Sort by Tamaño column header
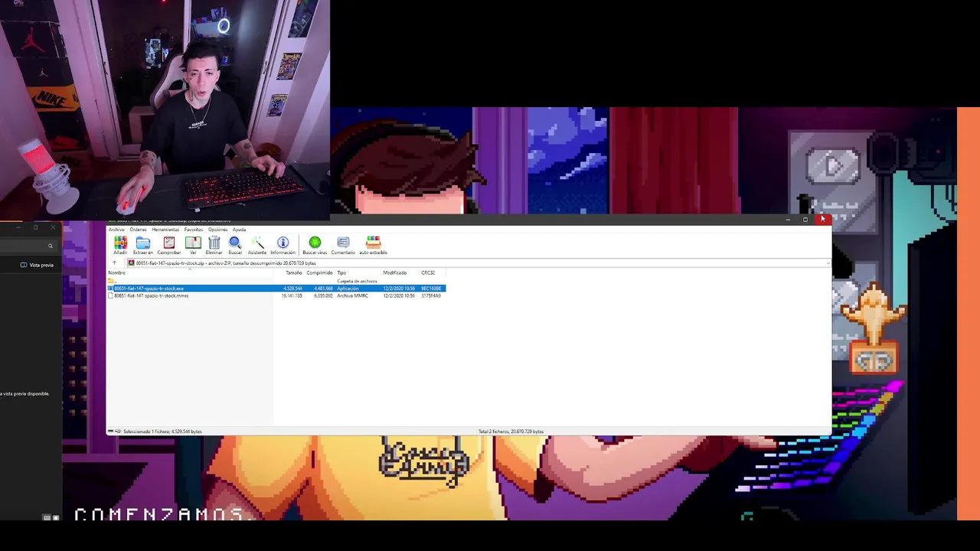This screenshot has height=551, width=980. pyautogui.click(x=294, y=272)
